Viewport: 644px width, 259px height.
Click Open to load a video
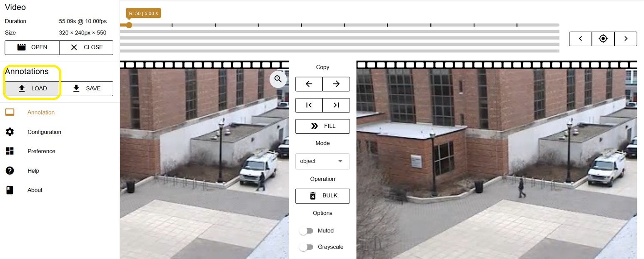coord(32,47)
